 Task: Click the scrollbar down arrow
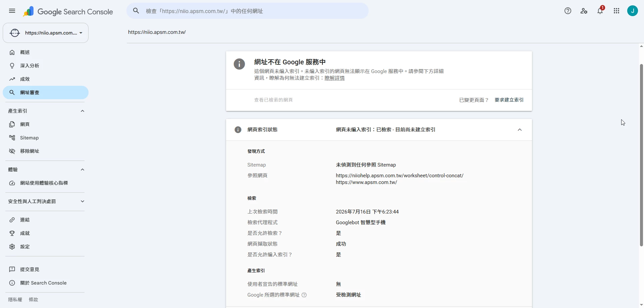pos(641,305)
